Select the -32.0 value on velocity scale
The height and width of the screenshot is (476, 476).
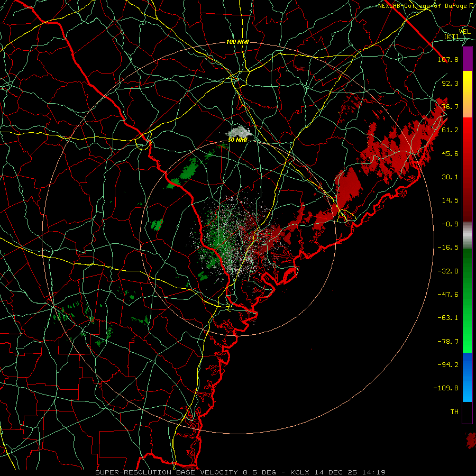(x=448, y=271)
